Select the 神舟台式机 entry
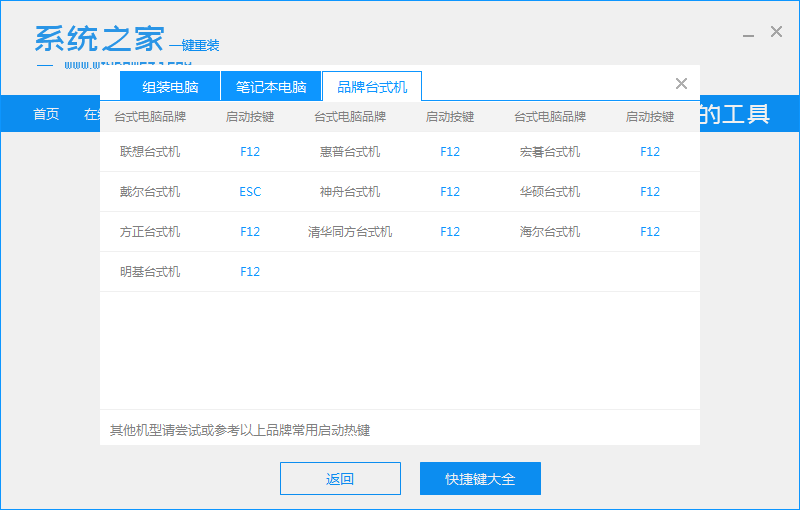The height and width of the screenshot is (510, 800). [x=350, y=192]
